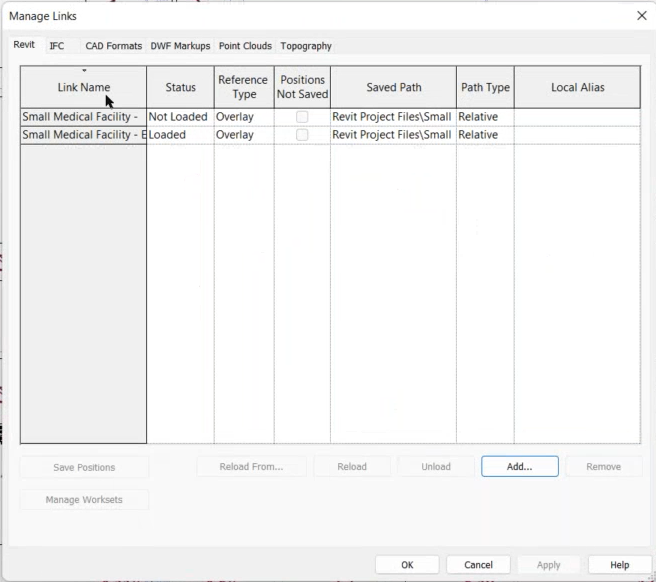This screenshot has height=582, width=656.
Task: Click the Positions Not Saved column header
Action: 302,87
